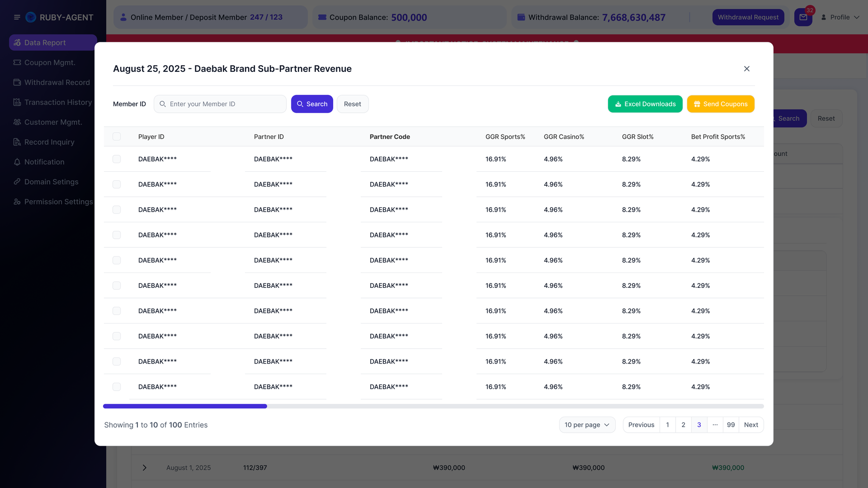Click the Send Coupons button

721,104
